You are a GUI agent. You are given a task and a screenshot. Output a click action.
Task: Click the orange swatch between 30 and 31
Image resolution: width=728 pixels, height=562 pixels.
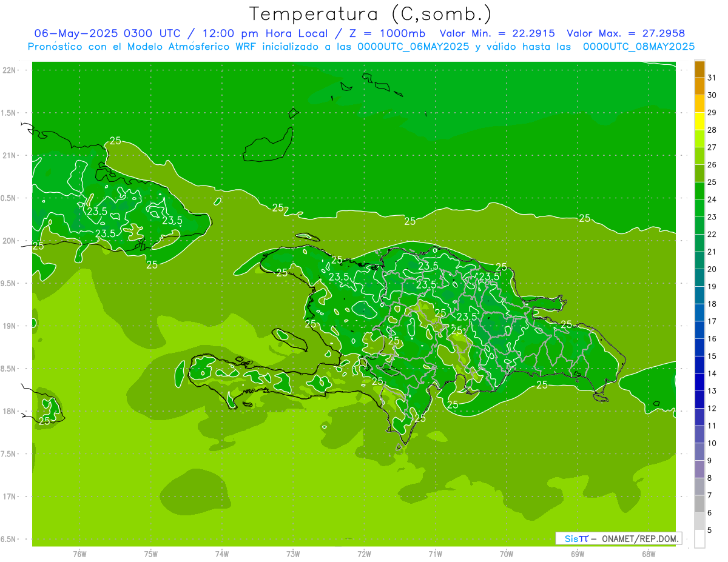click(699, 86)
